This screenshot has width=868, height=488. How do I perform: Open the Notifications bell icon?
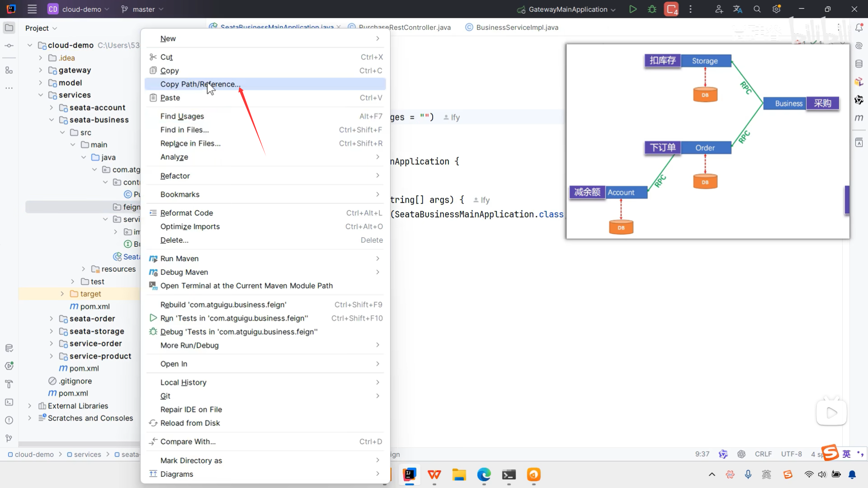859,28
